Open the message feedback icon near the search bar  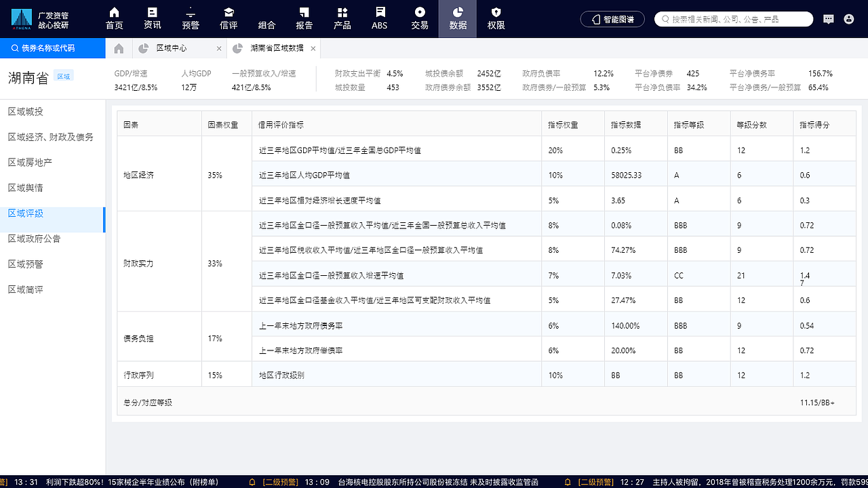[828, 19]
